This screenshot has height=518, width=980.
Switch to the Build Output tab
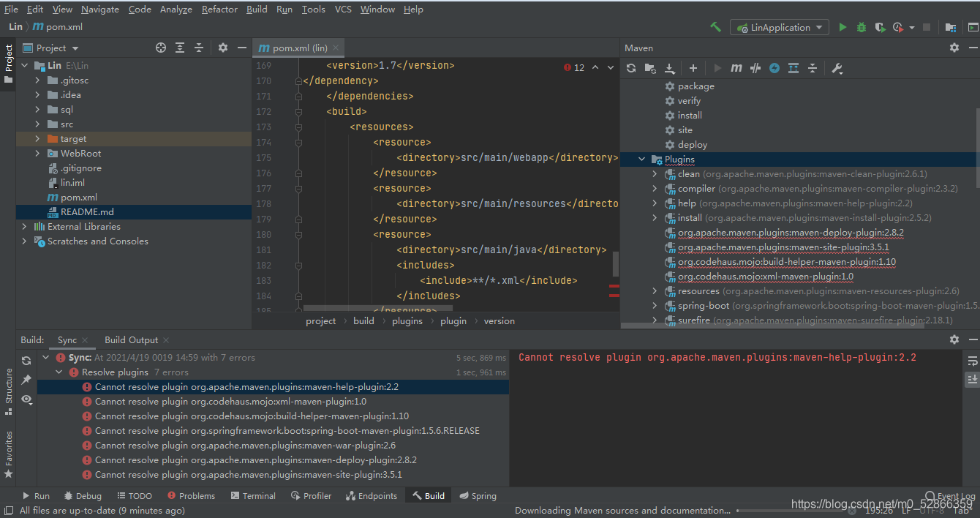[130, 339]
